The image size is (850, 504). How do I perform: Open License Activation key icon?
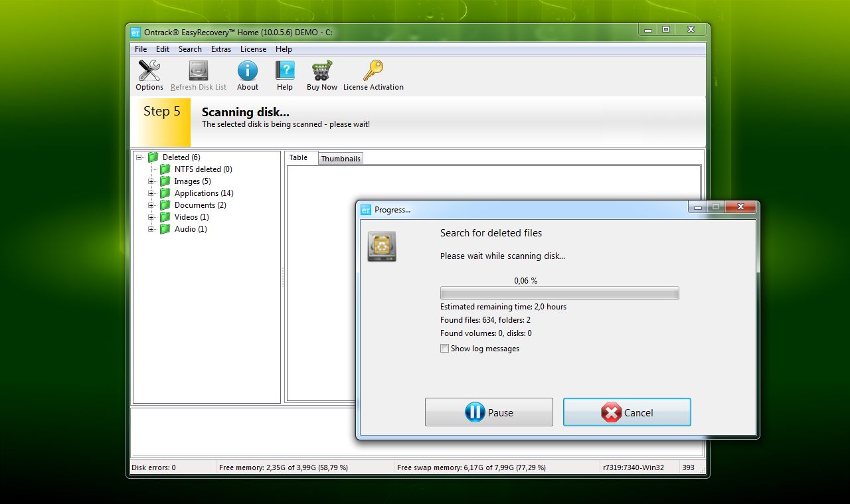[373, 70]
